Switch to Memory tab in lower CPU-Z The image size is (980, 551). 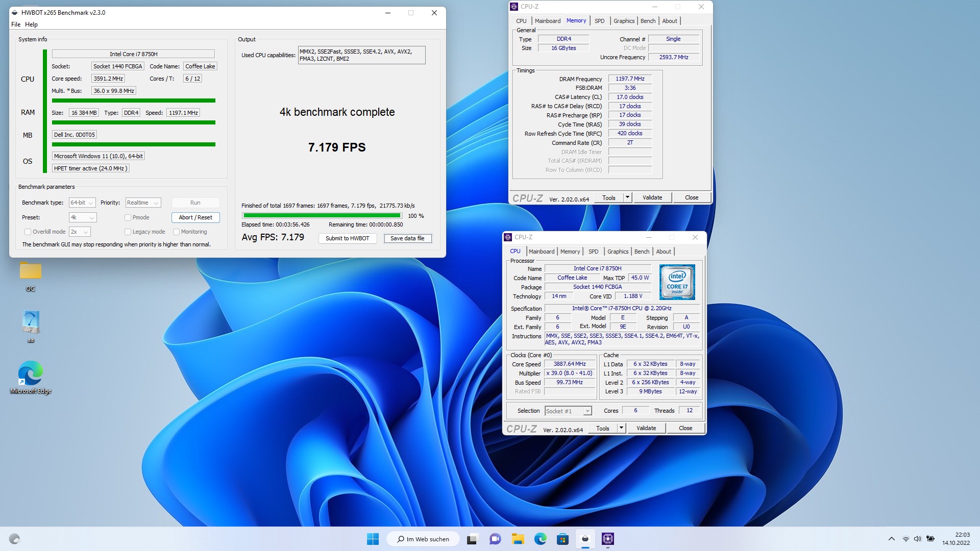click(x=570, y=252)
